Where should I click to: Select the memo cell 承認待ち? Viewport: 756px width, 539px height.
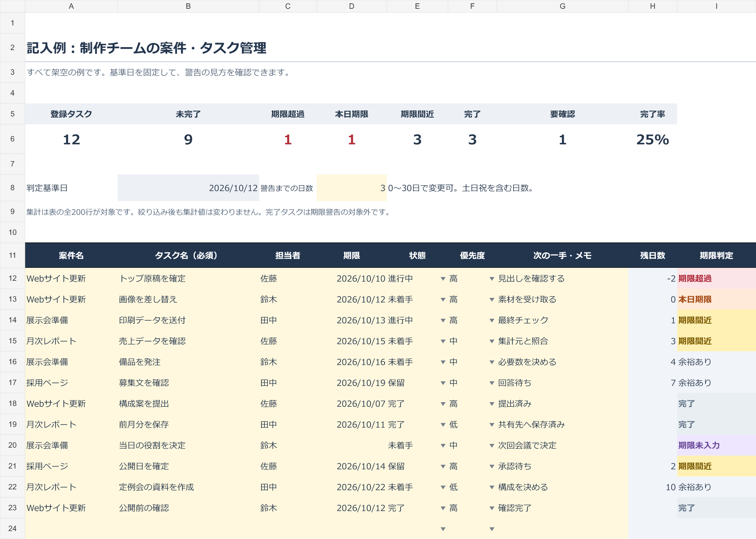point(562,466)
